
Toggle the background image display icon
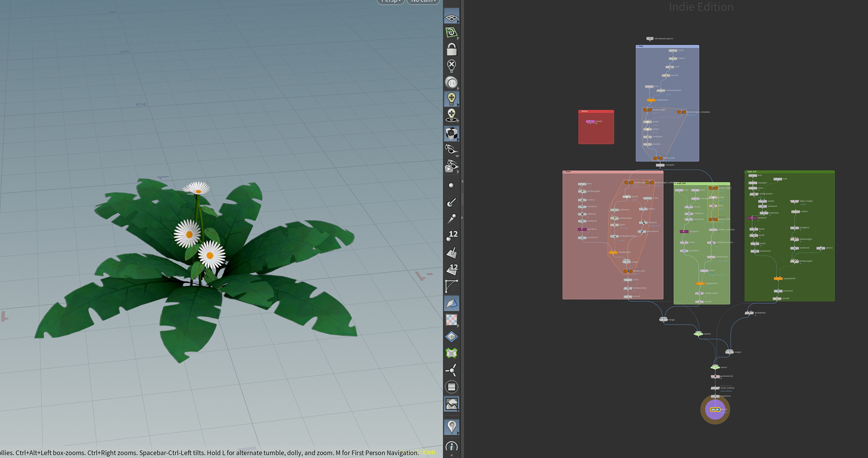(452, 404)
